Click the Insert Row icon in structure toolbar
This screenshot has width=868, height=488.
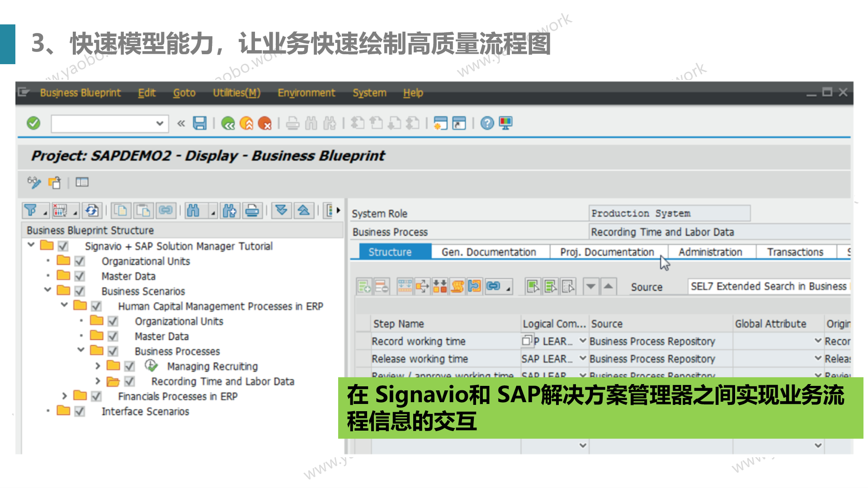click(364, 286)
